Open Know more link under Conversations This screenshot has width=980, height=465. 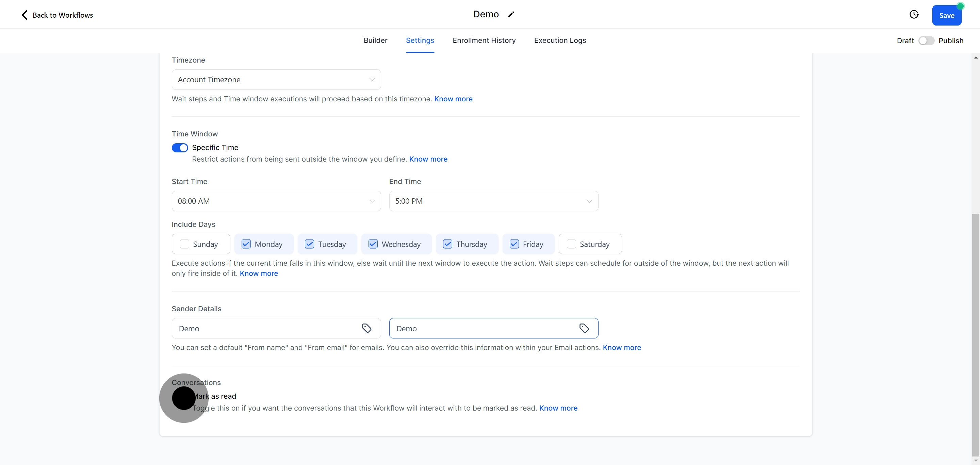(558, 408)
